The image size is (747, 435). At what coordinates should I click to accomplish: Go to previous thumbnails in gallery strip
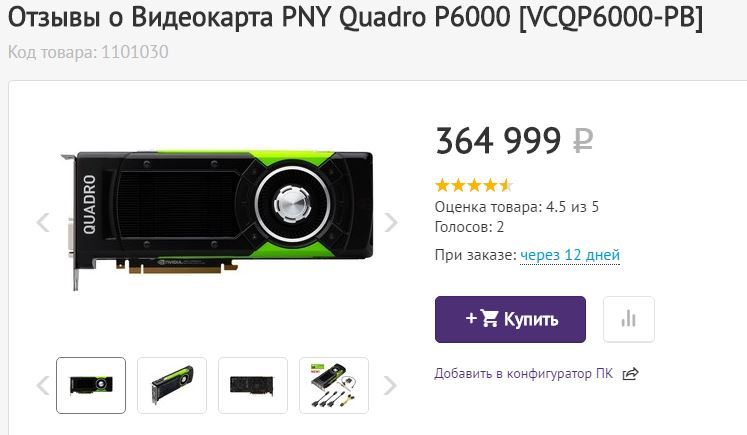(43, 385)
